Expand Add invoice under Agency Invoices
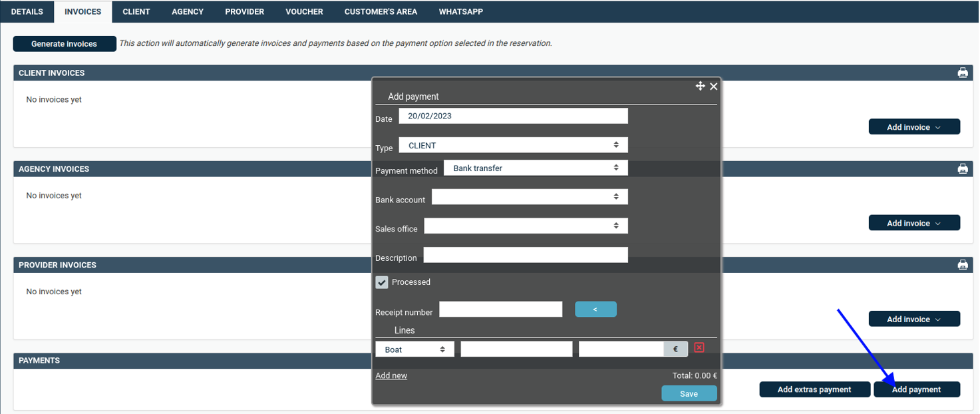 point(914,223)
